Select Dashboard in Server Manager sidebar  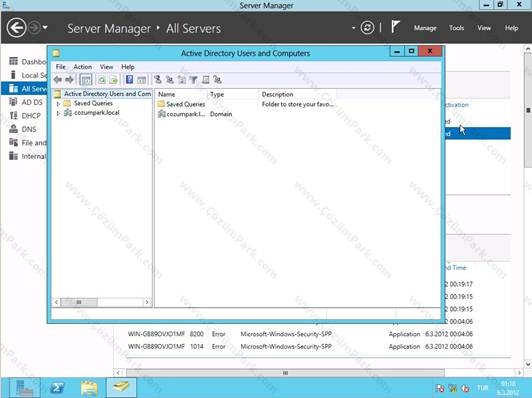(27, 61)
